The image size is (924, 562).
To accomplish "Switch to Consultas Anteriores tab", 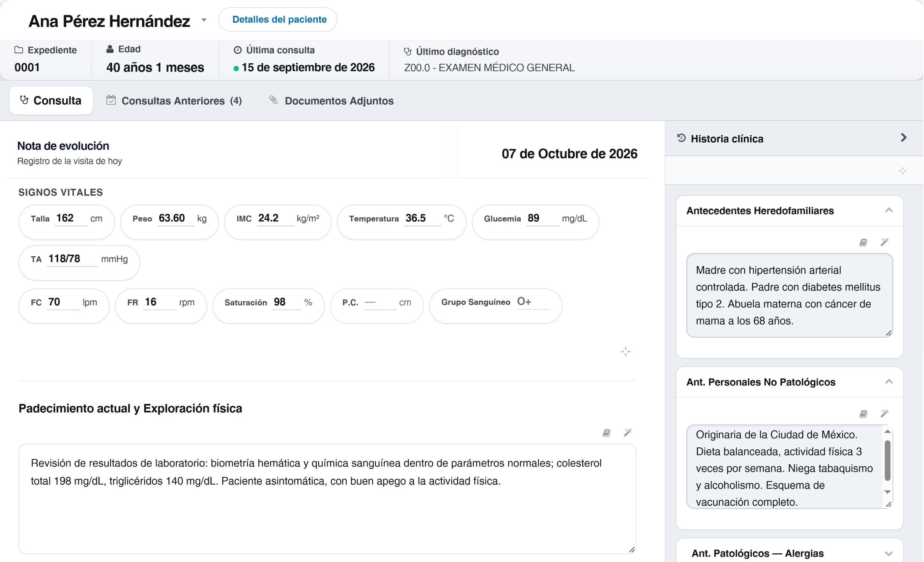I will [174, 100].
